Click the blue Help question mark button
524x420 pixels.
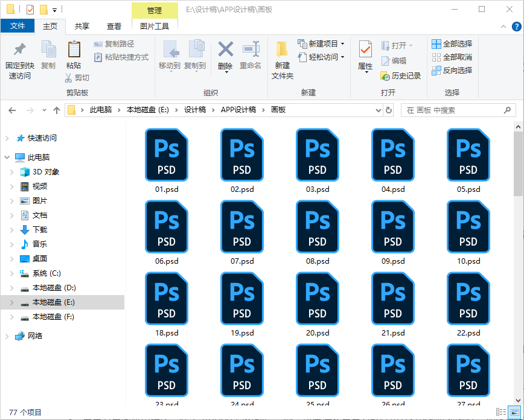(x=517, y=26)
